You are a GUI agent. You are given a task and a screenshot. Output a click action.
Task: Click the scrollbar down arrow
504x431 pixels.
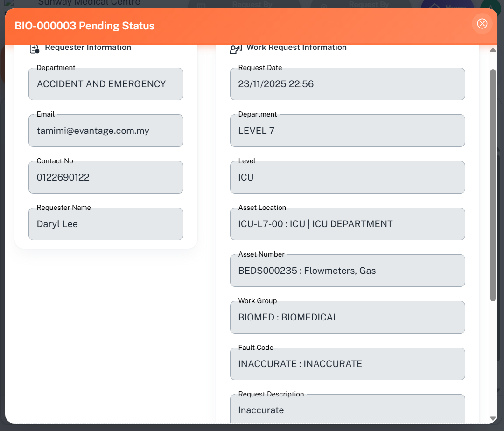(493, 418)
